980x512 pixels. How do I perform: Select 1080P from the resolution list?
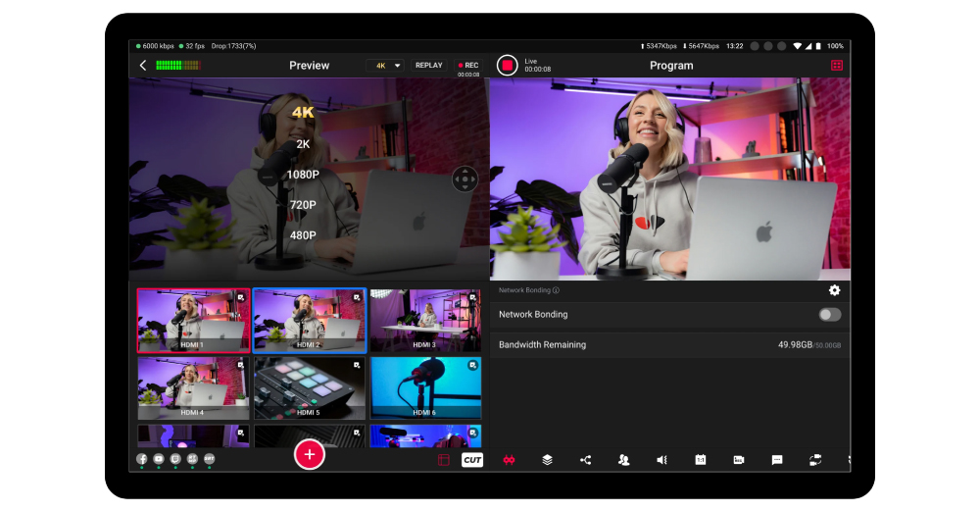(x=303, y=175)
